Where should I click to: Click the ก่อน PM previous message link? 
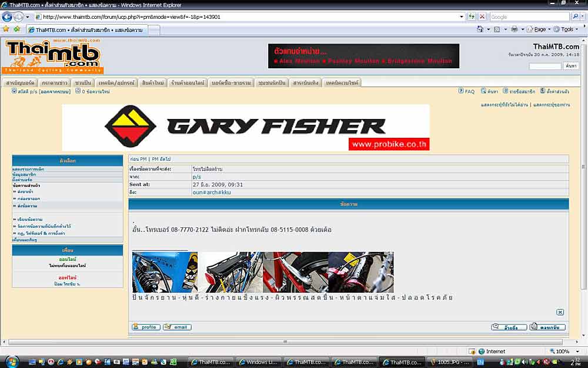coord(138,159)
